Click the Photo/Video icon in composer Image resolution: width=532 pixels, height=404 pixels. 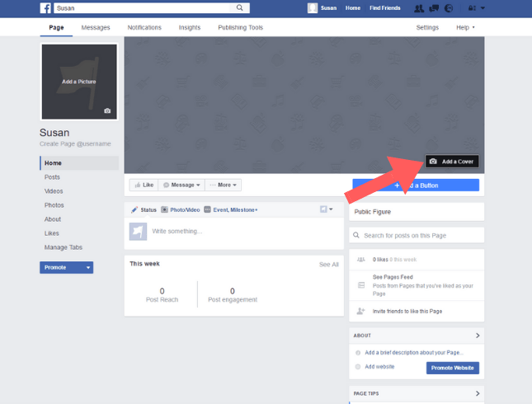(165, 210)
